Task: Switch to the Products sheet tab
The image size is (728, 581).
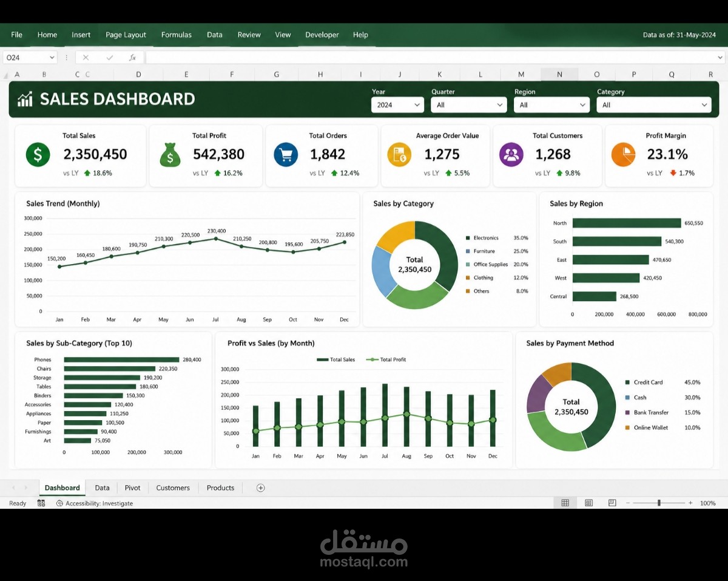Action: tap(220, 488)
